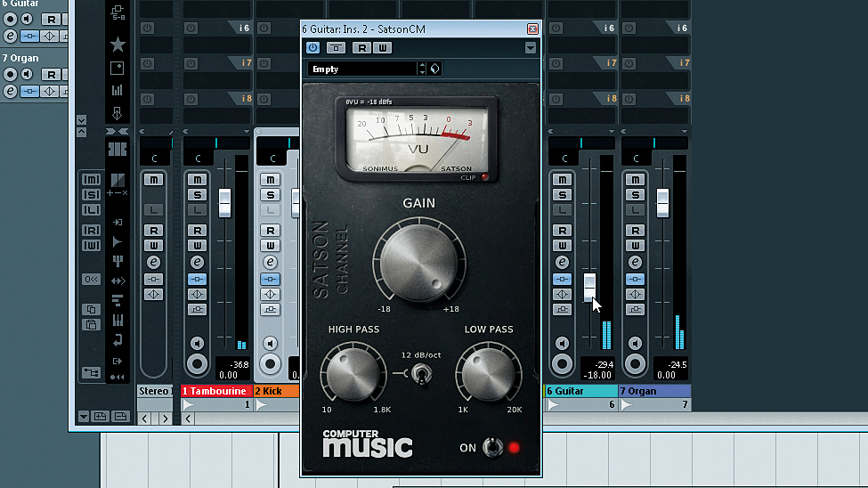Screen dimensions: 868x488
Task: Open Organ channel view options dropdown arrow
Action: 685,131
